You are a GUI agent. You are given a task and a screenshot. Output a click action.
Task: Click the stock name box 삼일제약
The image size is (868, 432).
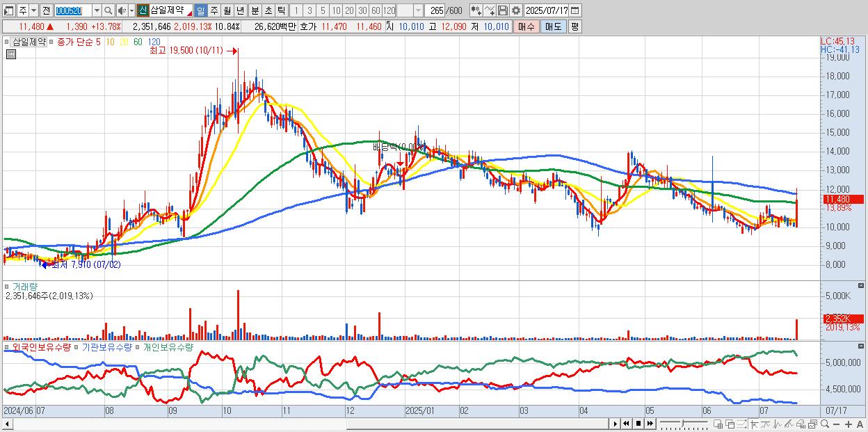pos(170,10)
